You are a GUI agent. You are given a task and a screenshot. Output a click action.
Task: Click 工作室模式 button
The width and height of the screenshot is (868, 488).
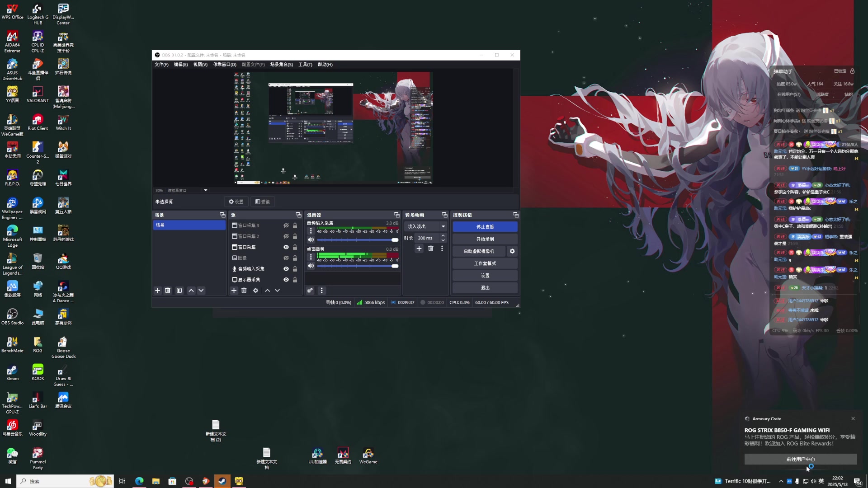pos(485,263)
